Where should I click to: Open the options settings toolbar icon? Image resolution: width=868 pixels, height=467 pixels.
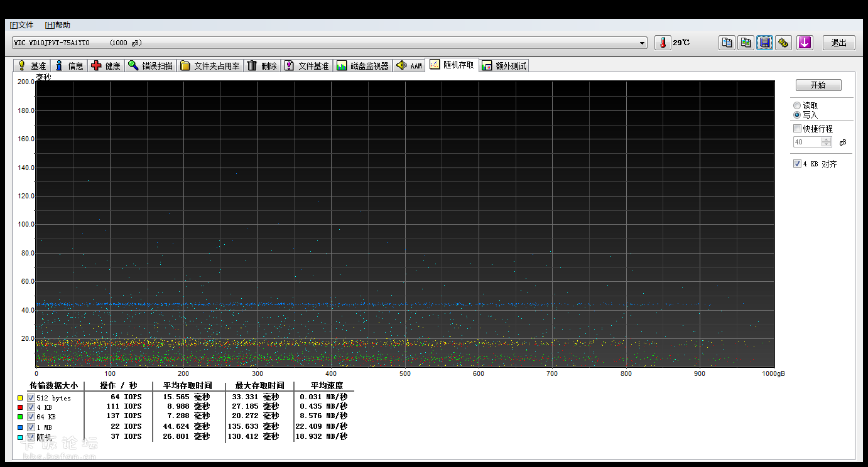[783, 43]
